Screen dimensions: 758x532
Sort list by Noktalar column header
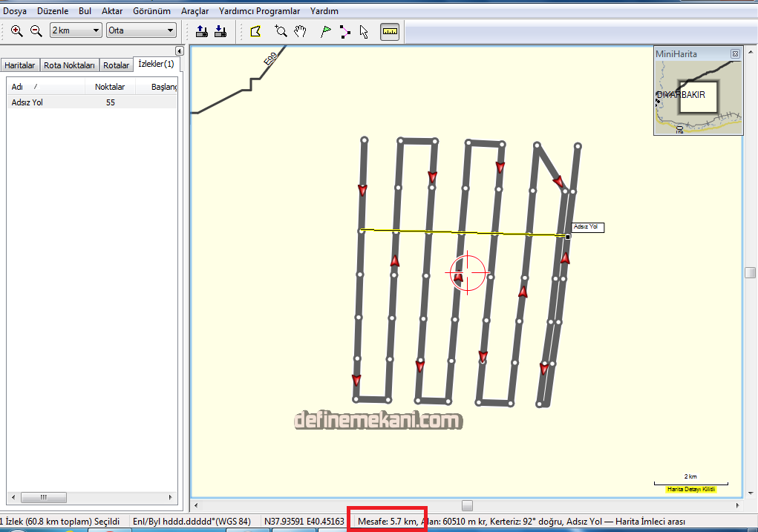click(x=110, y=87)
